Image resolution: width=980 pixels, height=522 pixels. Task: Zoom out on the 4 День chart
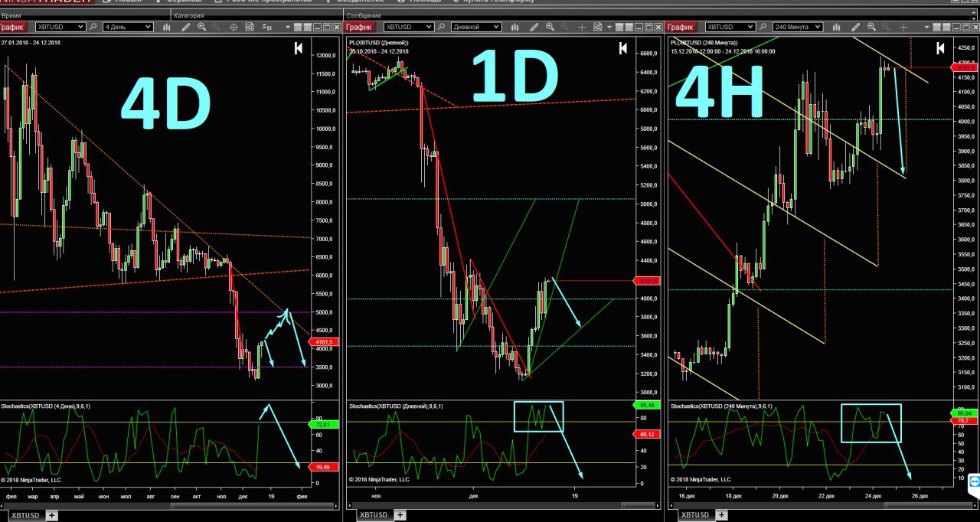216,27
